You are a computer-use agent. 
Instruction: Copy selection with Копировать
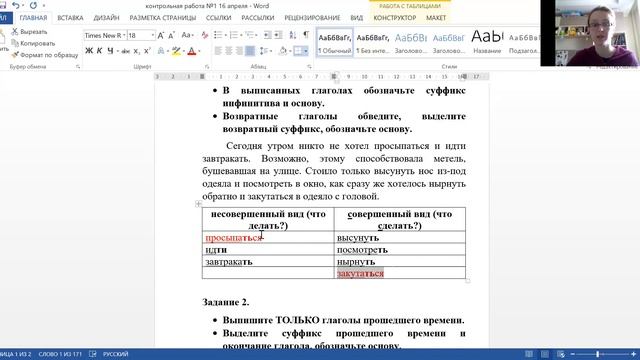coord(33,43)
